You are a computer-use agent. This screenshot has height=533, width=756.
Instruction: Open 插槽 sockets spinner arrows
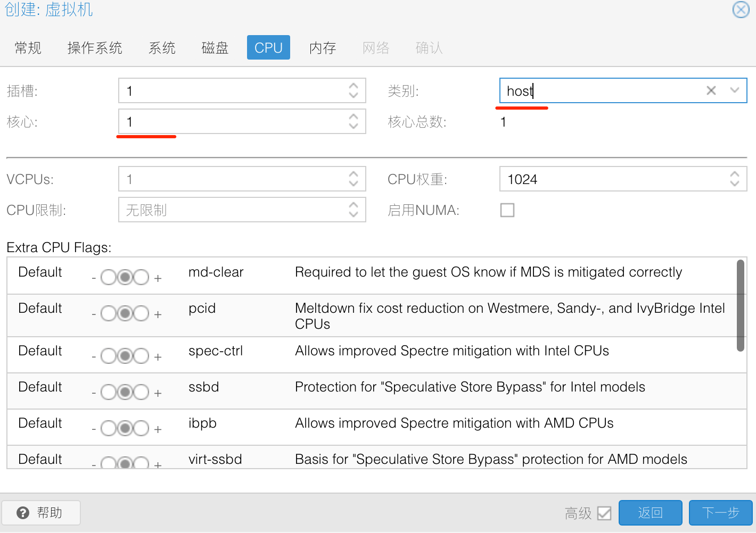point(354,90)
